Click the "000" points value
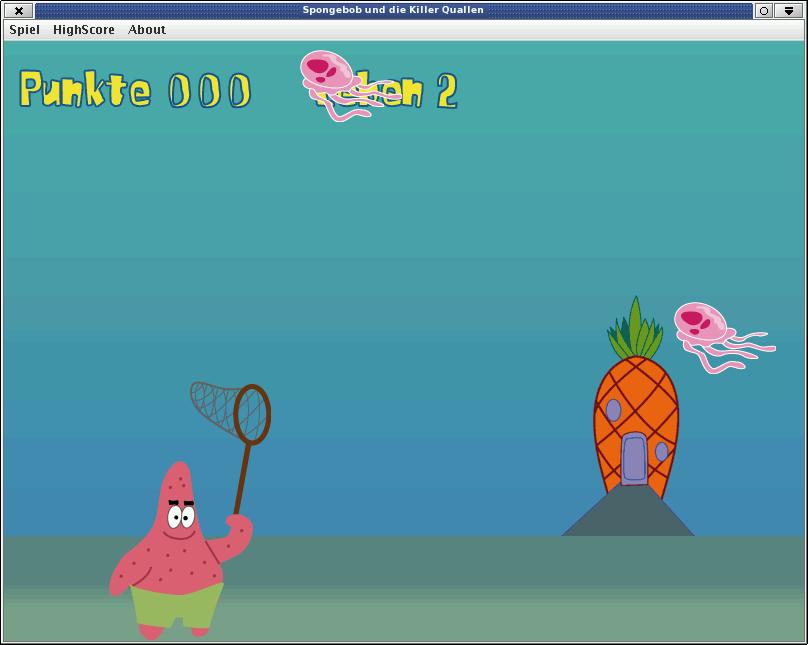 (209, 91)
